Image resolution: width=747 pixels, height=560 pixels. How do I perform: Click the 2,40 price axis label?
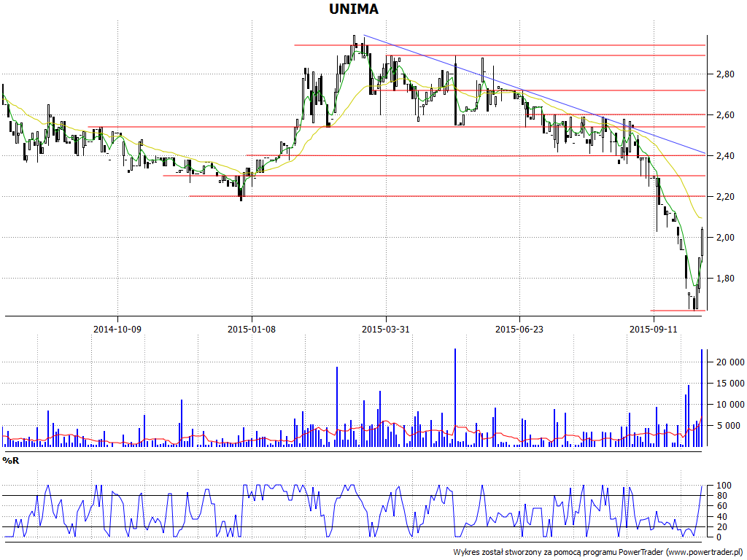pyautogui.click(x=725, y=156)
